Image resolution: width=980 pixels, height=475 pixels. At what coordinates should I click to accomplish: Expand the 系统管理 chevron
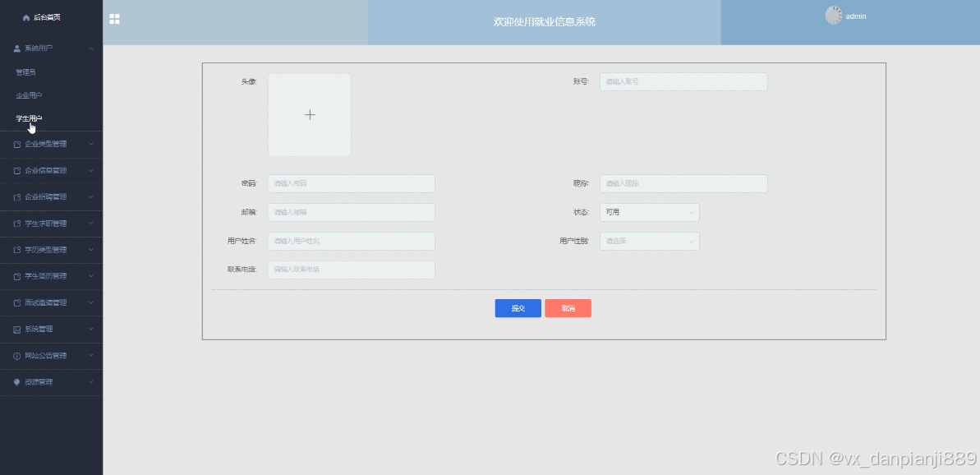click(x=91, y=330)
